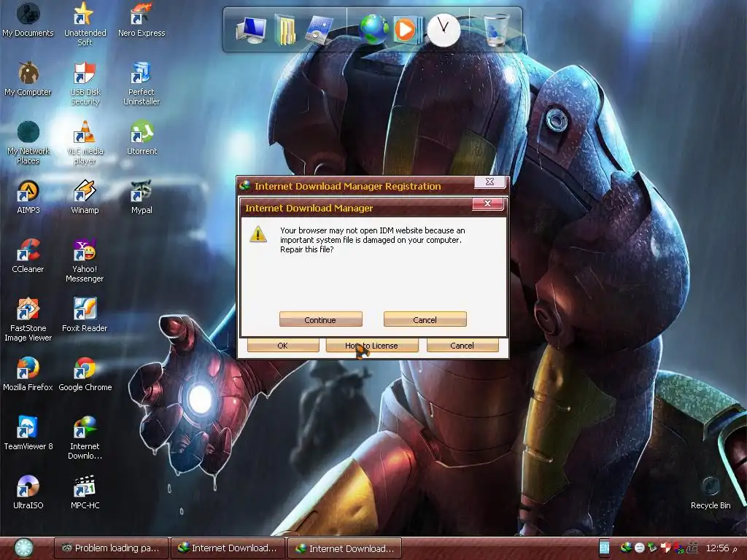Click the EN language indicator

tap(604, 548)
